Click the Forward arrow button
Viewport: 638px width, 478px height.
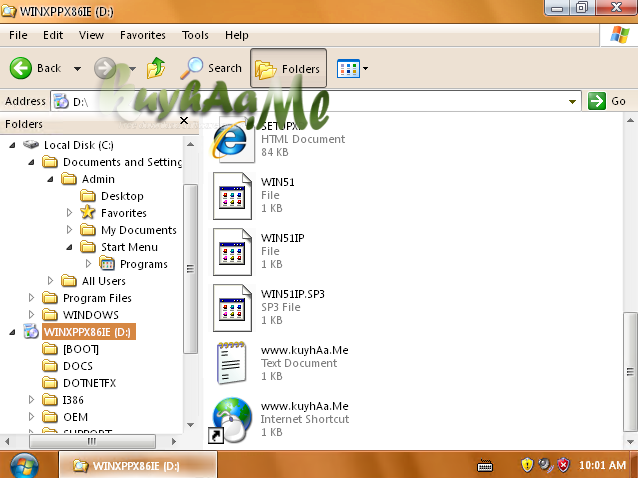click(x=105, y=68)
